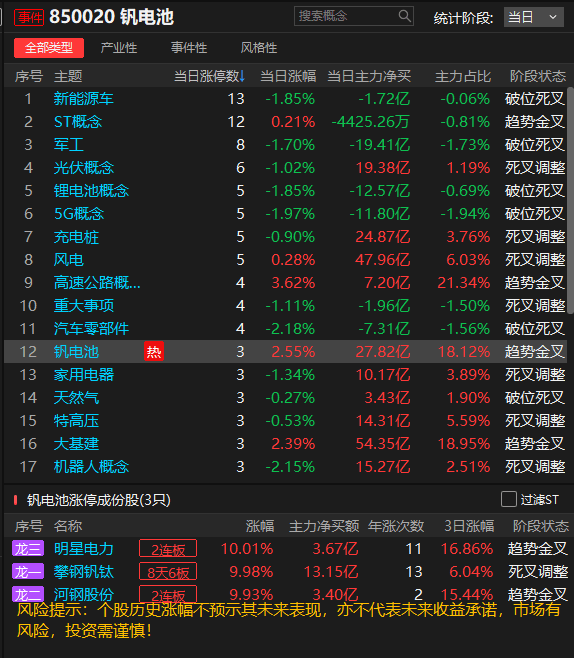Click the red 事件 tag icon
This screenshot has width=574, height=658.
[29, 18]
